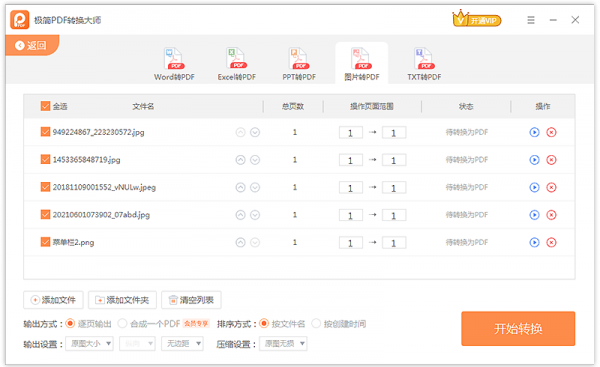
Task: Click 清空列表 to clear list
Action: [x=191, y=300]
